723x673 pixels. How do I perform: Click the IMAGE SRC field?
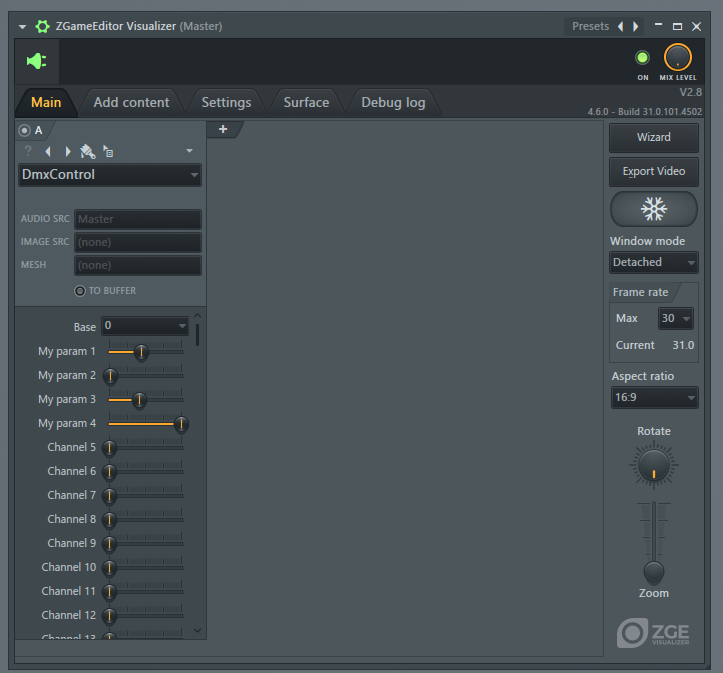pyautogui.click(x=137, y=242)
